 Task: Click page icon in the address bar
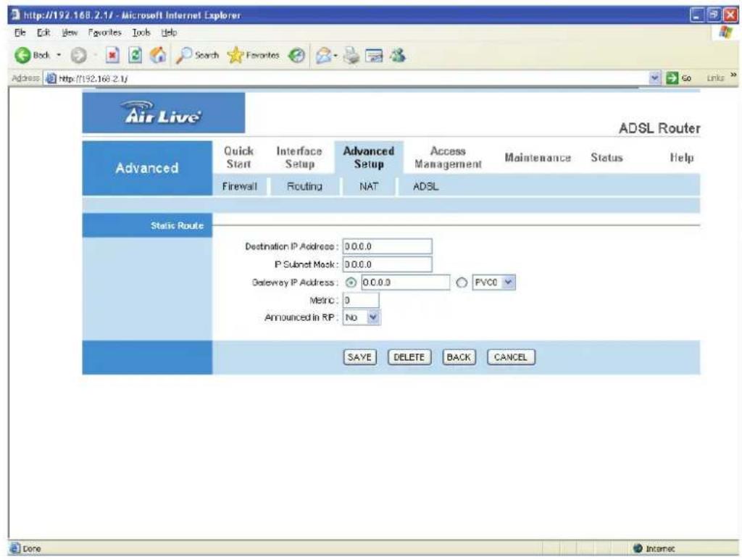[51, 78]
